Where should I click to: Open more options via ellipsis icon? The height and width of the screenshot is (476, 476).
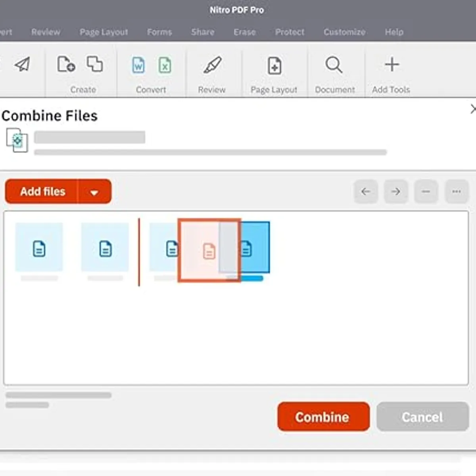coord(456,192)
